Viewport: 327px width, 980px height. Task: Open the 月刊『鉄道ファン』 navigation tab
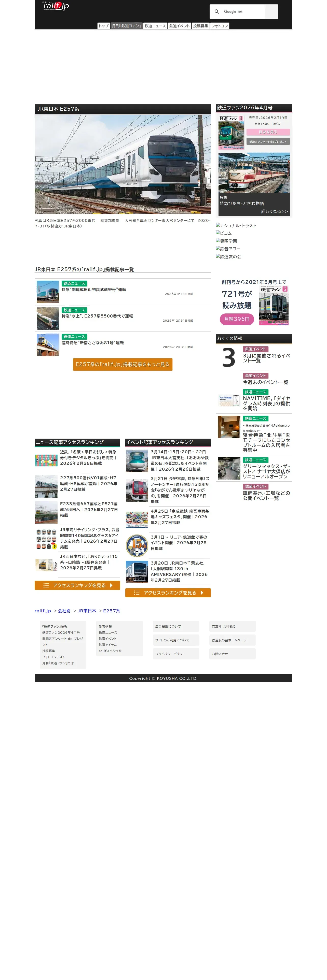pos(127,26)
